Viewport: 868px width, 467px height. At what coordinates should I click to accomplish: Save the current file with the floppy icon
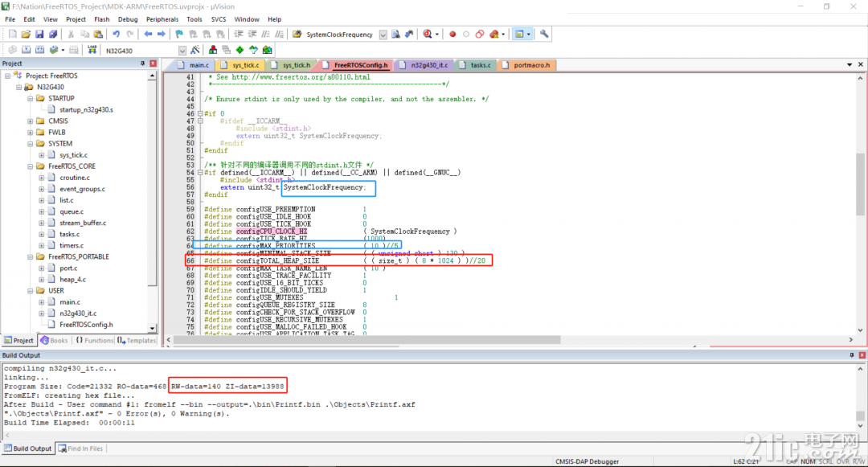tap(39, 35)
